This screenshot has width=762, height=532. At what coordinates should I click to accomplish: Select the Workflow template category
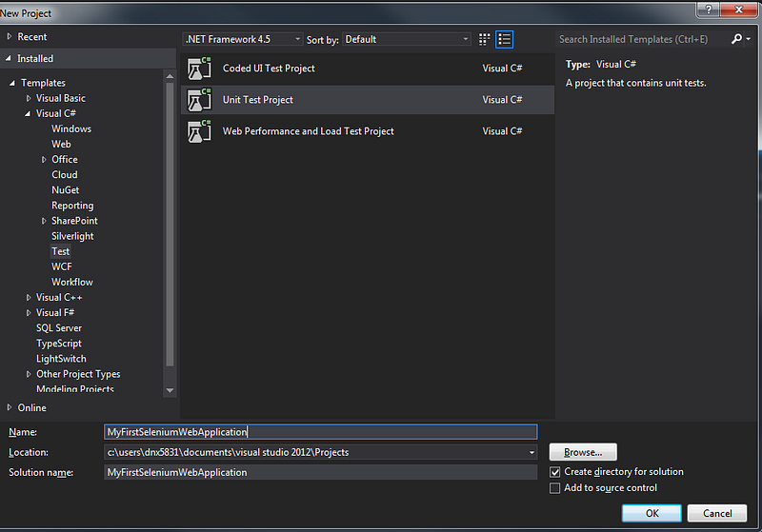click(72, 282)
